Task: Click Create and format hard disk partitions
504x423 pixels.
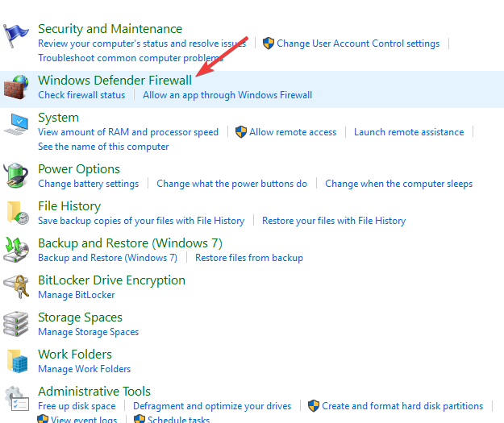Action: [x=402, y=406]
